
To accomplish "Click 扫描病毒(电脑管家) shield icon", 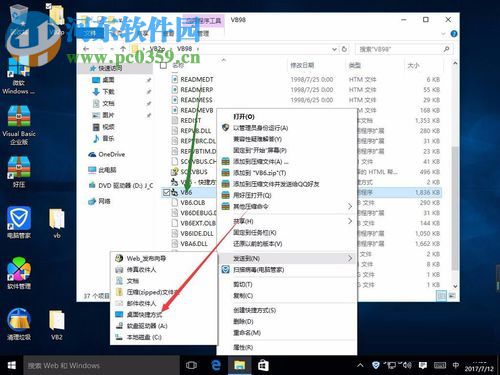I will point(226,269).
